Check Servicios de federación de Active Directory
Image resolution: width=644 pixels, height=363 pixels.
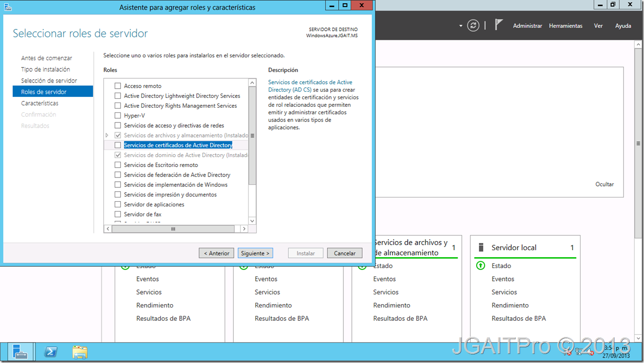[118, 175]
